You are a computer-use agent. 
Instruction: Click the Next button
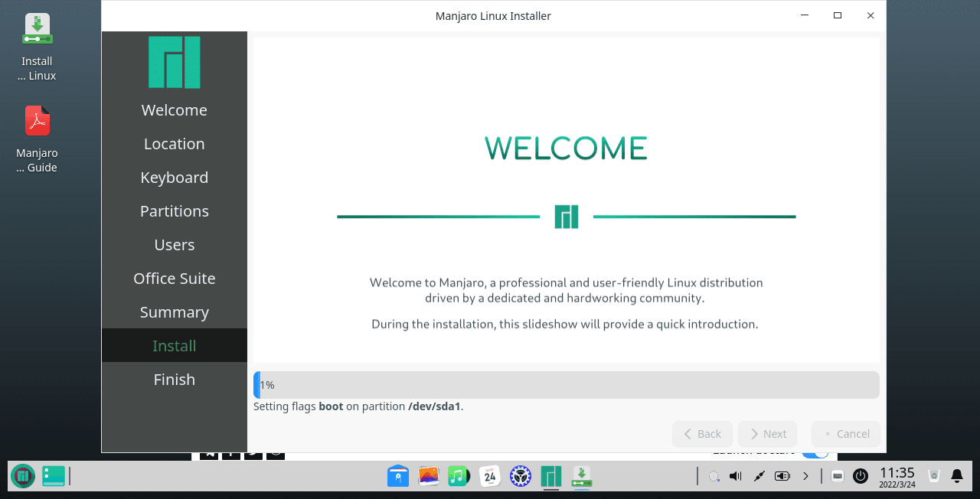click(767, 434)
